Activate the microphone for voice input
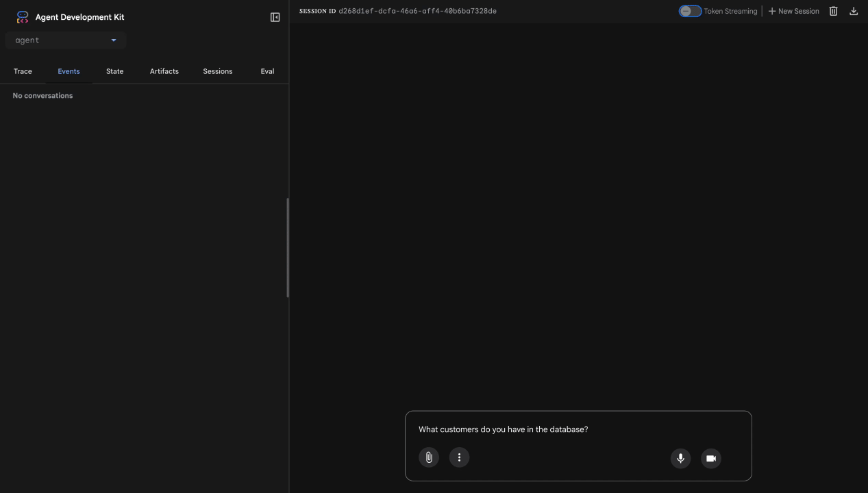 (680, 458)
